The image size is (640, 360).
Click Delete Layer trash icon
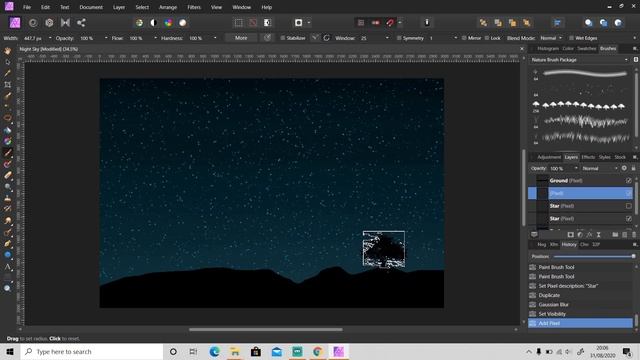point(634,235)
